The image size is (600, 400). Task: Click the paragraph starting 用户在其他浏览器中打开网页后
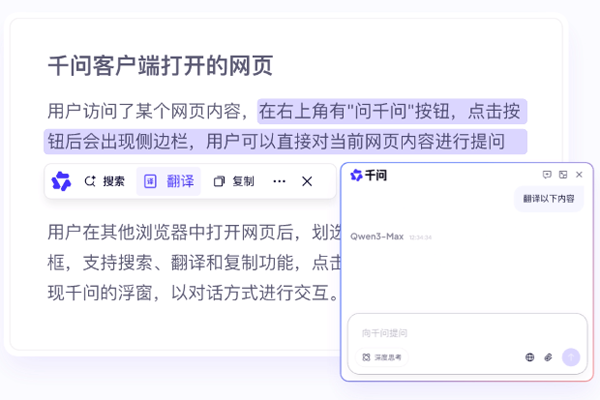(190, 233)
